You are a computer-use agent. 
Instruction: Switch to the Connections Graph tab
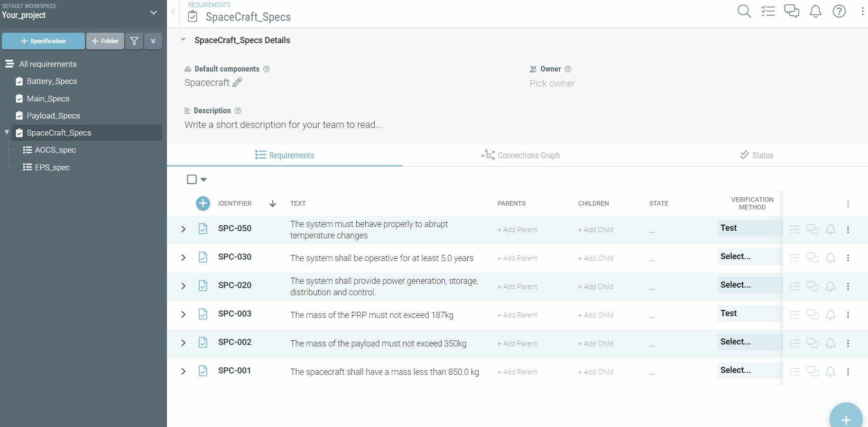click(x=520, y=155)
